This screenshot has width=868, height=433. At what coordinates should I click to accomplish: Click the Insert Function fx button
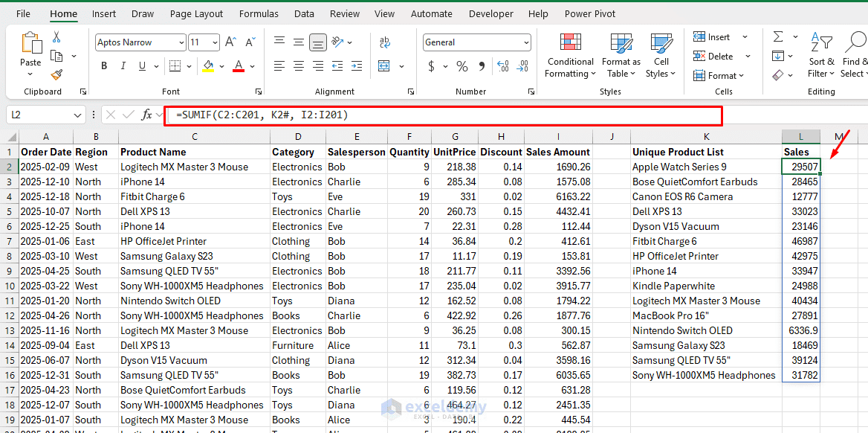146,115
